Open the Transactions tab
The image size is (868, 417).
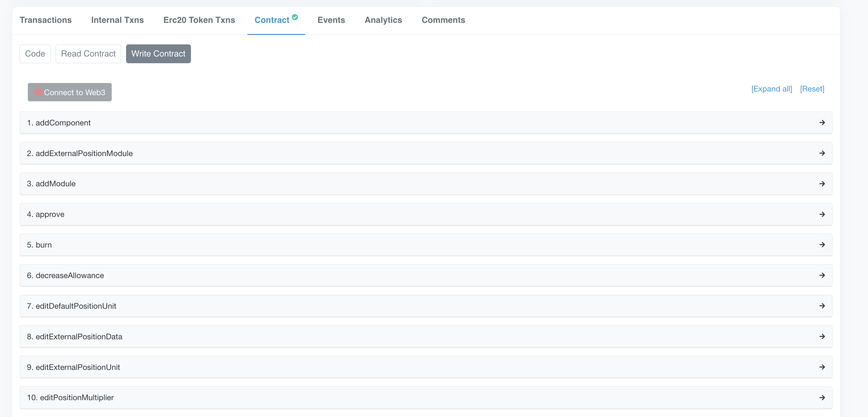pos(45,20)
